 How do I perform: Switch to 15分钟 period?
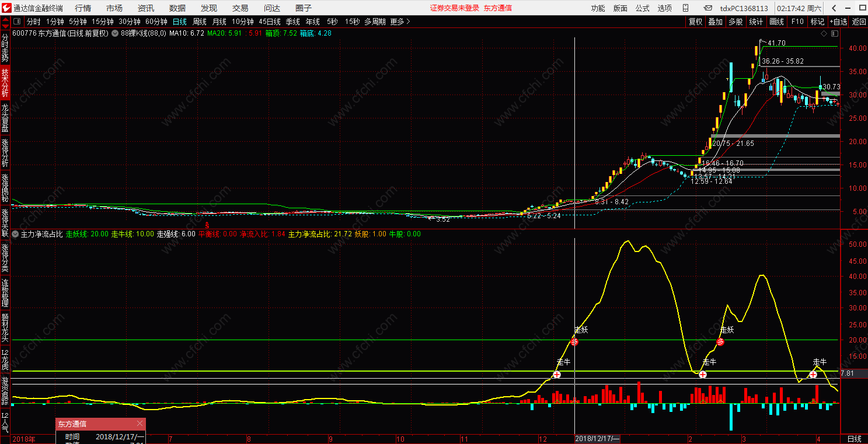tap(102, 22)
